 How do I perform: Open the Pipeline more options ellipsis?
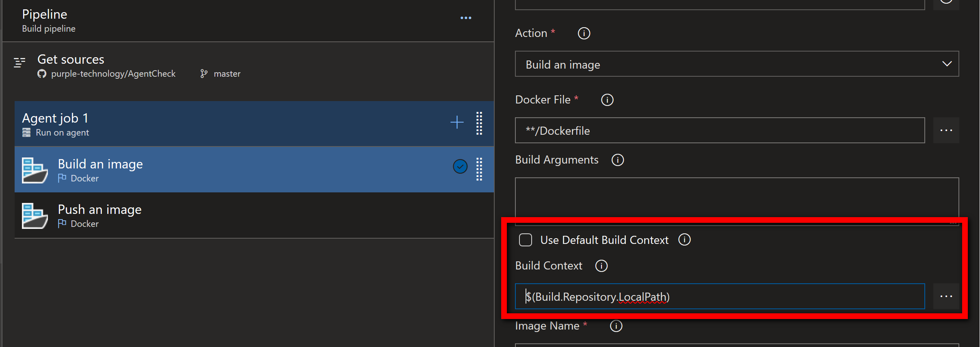(x=466, y=18)
